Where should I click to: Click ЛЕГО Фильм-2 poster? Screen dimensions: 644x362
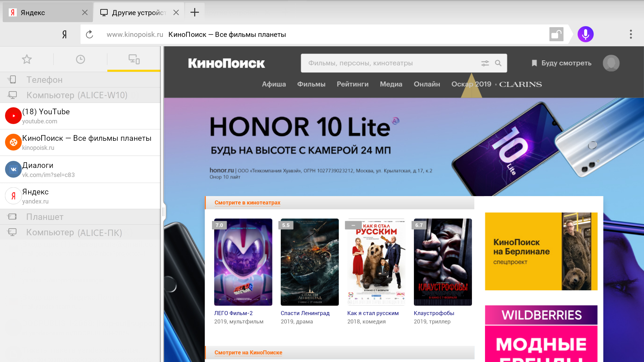click(243, 262)
